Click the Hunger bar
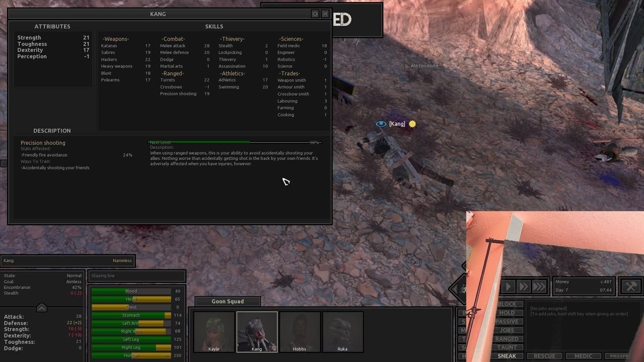644x362 pixels. click(x=131, y=355)
